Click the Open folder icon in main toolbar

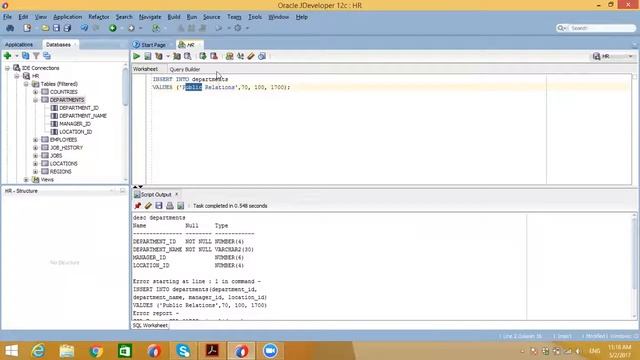pyautogui.click(x=45, y=28)
